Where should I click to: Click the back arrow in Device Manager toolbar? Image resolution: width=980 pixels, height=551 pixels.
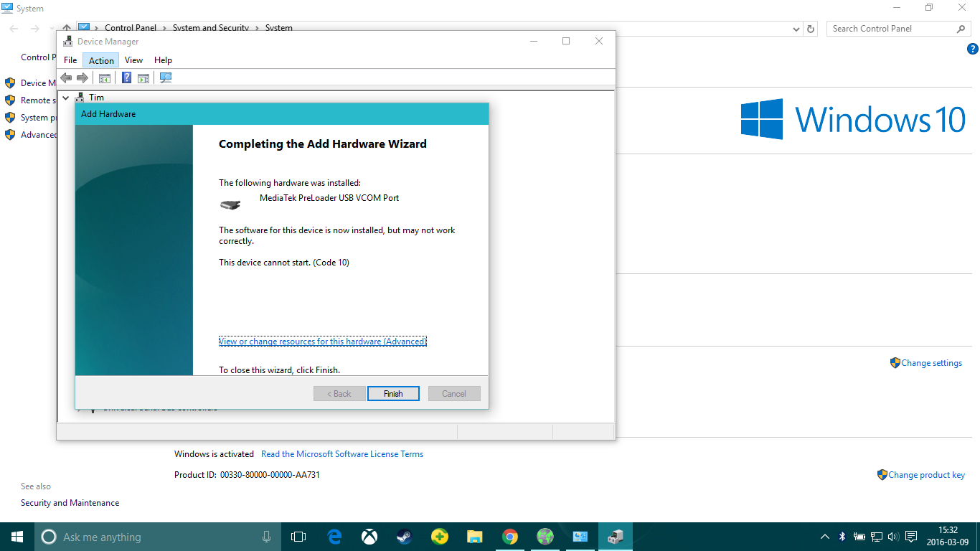(66, 77)
